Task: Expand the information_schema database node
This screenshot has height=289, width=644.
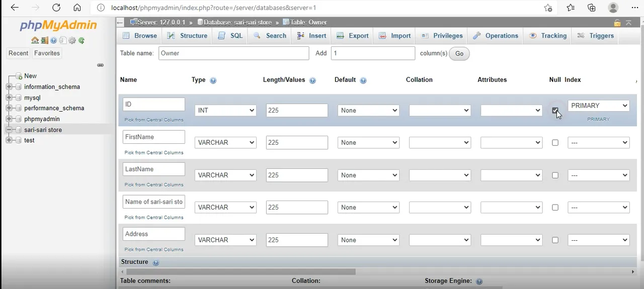Action: pyautogui.click(x=9, y=87)
